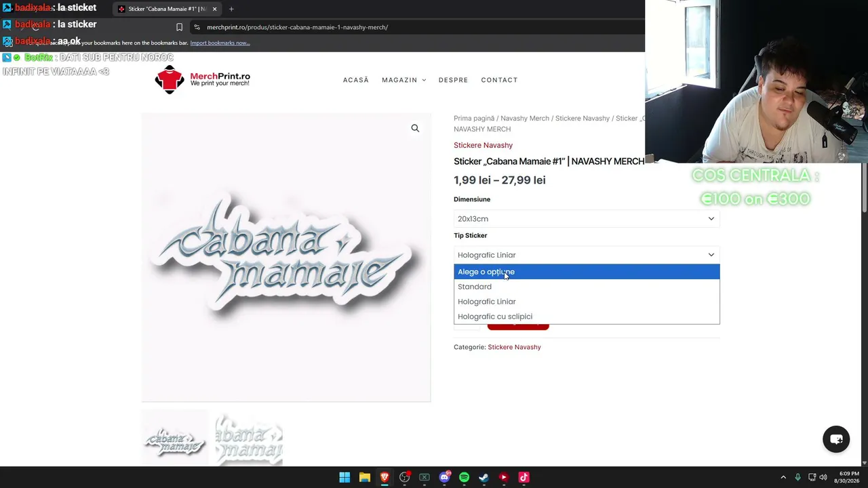Follow the Stickere Navashy breadcrumb link
The width and height of the screenshot is (868, 488).
coord(583,118)
